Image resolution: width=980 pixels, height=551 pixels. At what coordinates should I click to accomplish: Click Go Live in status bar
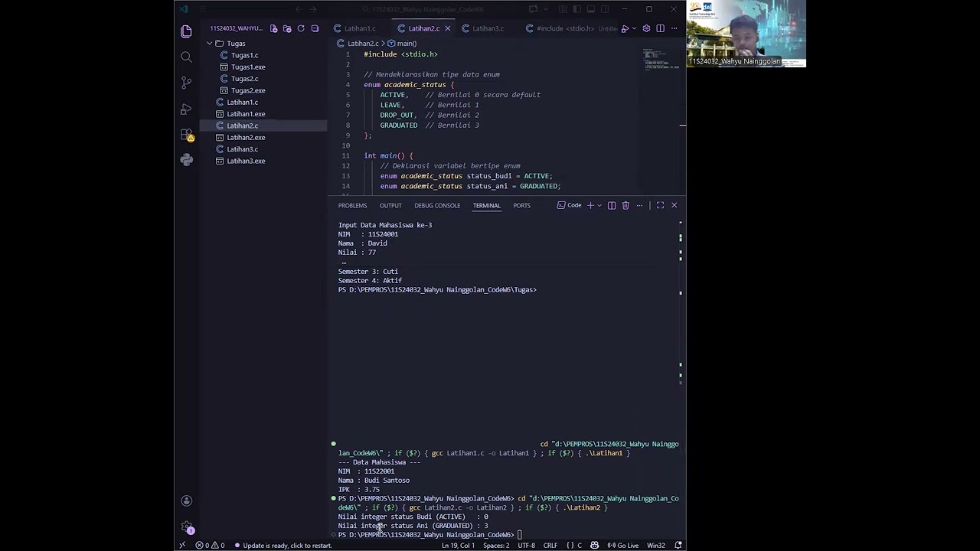623,546
